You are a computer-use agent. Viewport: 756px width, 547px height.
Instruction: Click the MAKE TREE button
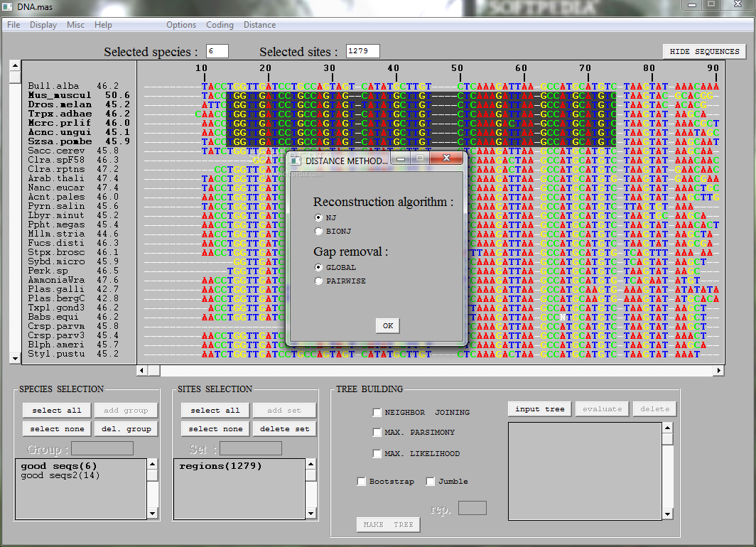pos(388,524)
